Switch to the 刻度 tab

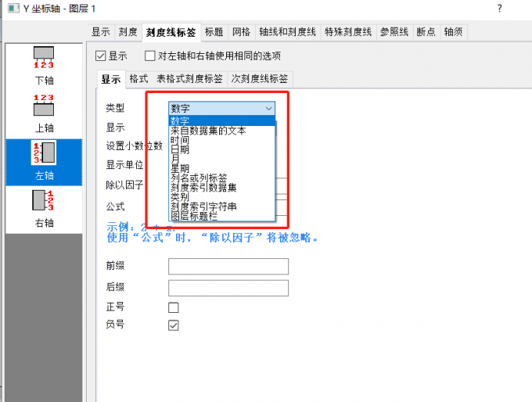[128, 32]
